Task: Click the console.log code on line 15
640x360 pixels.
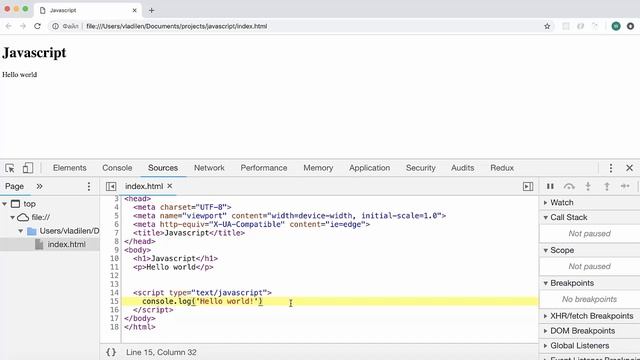Action: pyautogui.click(x=202, y=301)
